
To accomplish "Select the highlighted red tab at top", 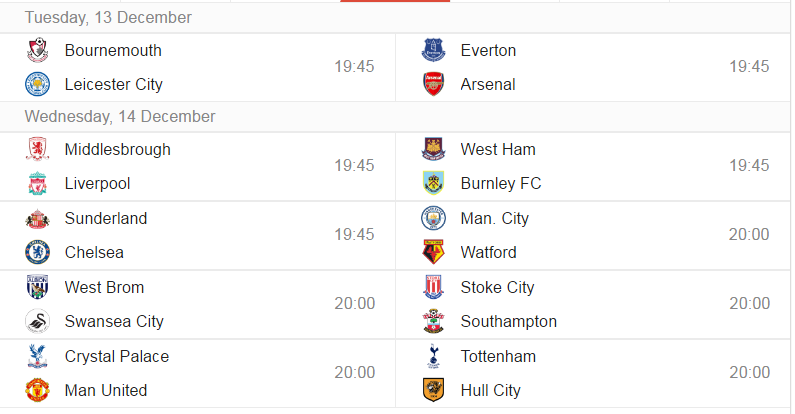I will [x=395, y=1].
